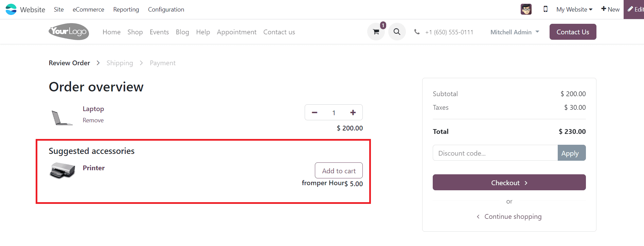Expand the My Website dropdown

(x=574, y=10)
